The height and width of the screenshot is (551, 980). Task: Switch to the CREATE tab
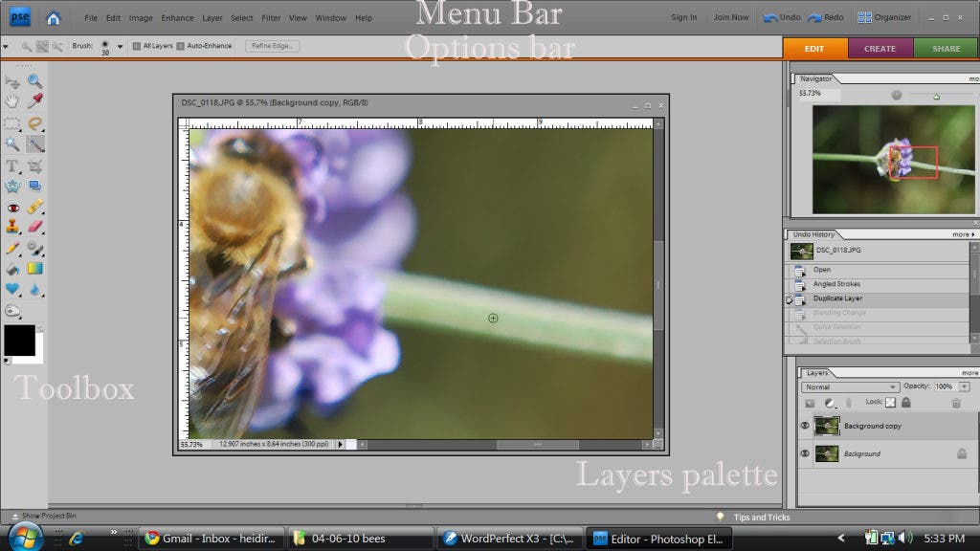880,49
